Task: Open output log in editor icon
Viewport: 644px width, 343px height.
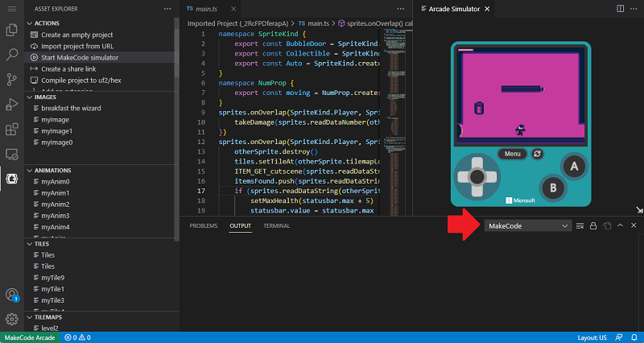Action: (607, 226)
